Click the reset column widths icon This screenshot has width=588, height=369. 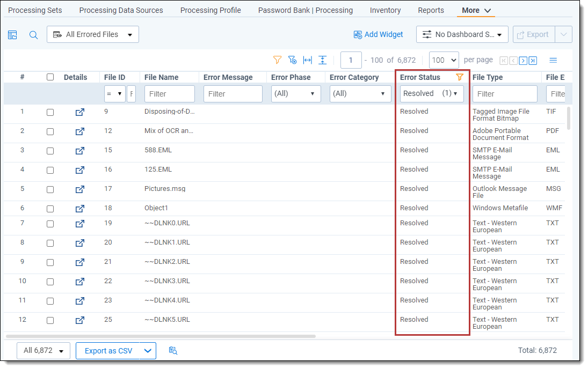(307, 60)
